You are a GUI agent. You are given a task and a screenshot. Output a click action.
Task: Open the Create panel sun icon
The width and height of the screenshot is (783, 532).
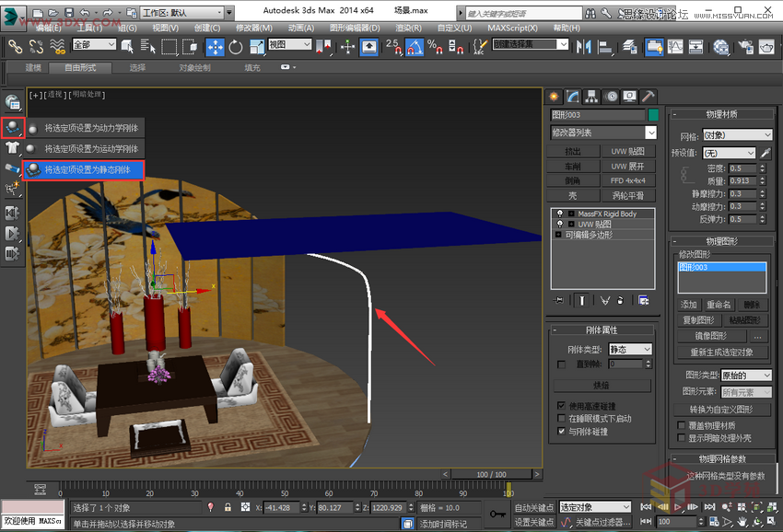[x=553, y=96]
